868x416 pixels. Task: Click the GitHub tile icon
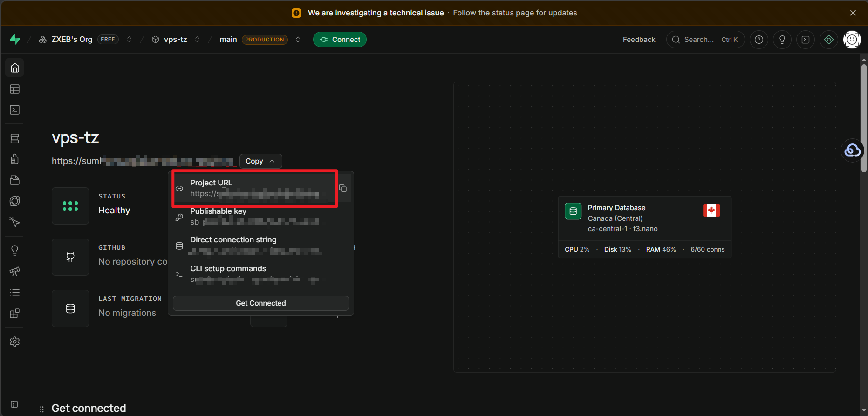click(x=70, y=257)
